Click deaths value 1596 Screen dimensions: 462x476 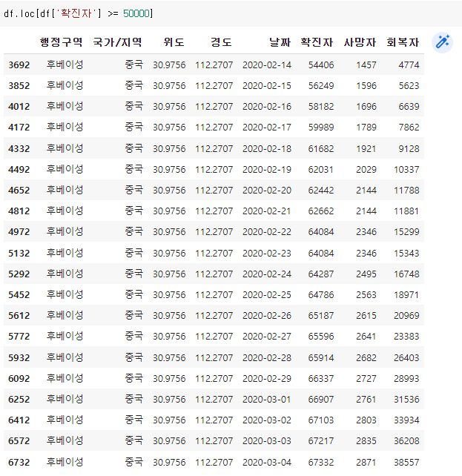[366, 85]
